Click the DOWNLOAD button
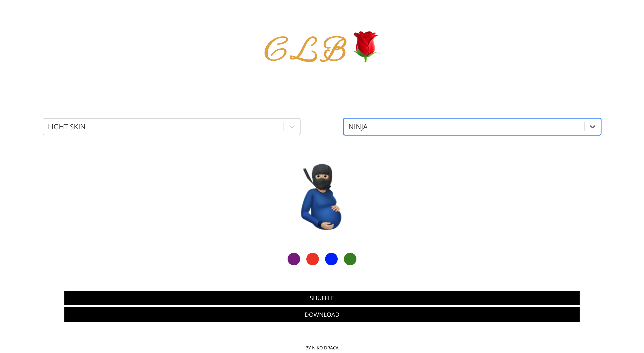This screenshot has width=644, height=353. tap(322, 315)
